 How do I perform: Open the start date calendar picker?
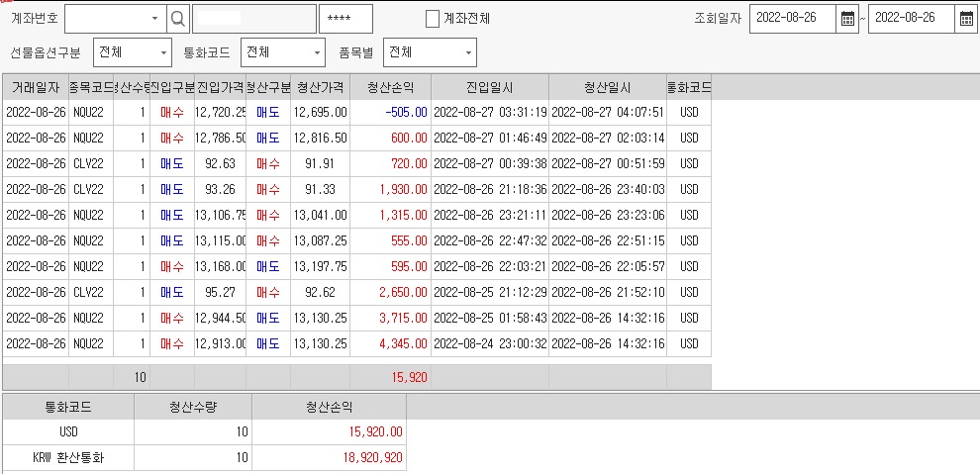coord(847,19)
